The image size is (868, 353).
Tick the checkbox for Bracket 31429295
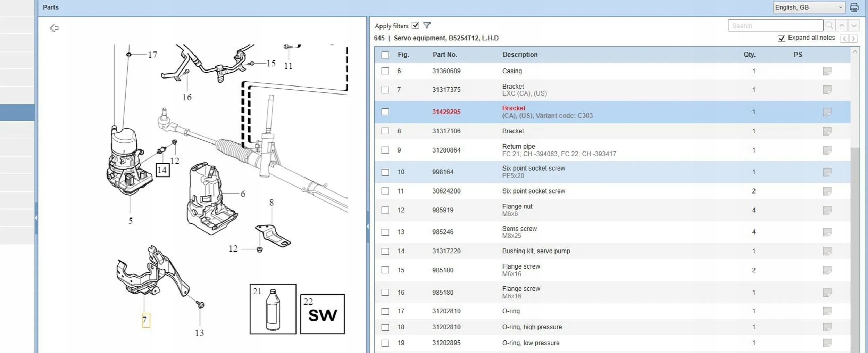click(x=385, y=112)
